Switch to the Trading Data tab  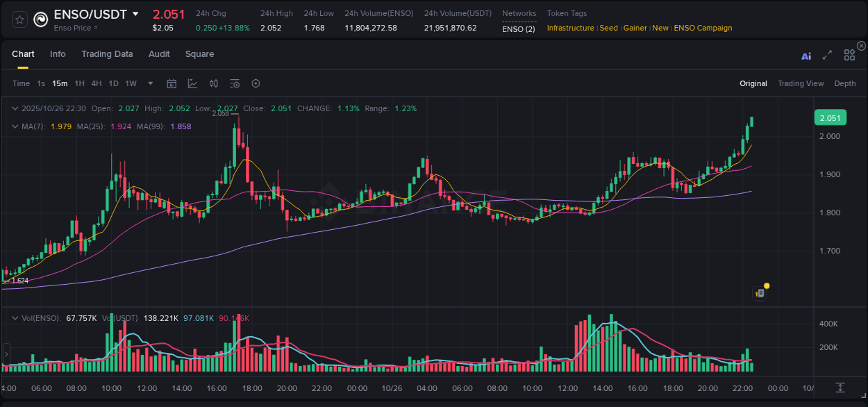[x=107, y=54]
